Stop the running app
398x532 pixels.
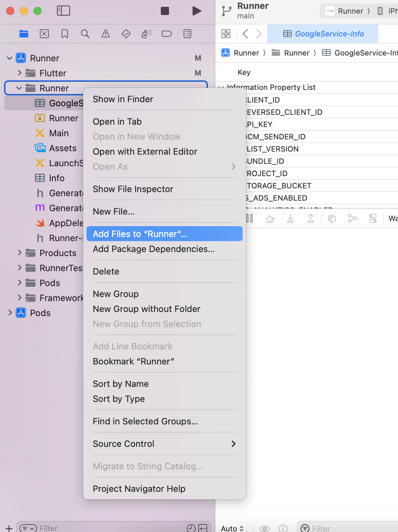pos(165,11)
